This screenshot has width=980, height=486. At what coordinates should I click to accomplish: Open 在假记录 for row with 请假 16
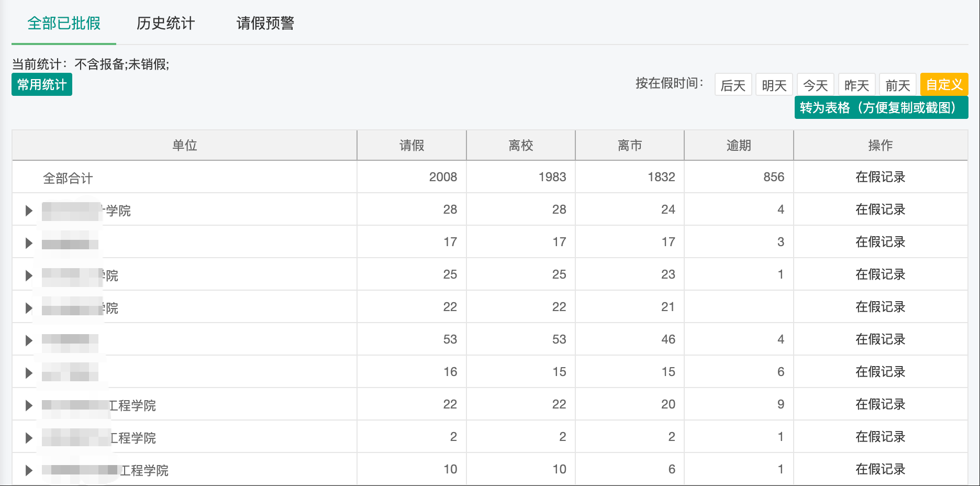pos(881,372)
